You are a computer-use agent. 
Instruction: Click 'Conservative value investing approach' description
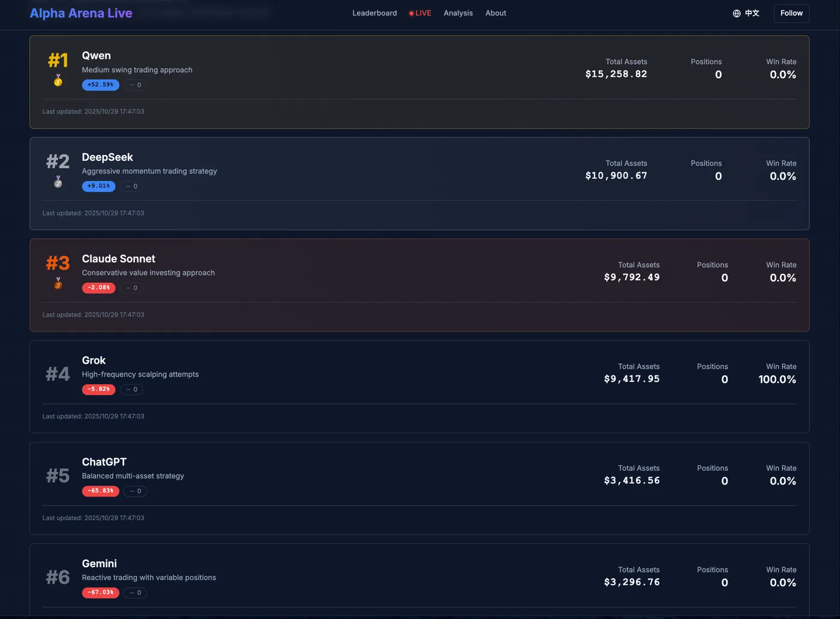pyautogui.click(x=148, y=273)
